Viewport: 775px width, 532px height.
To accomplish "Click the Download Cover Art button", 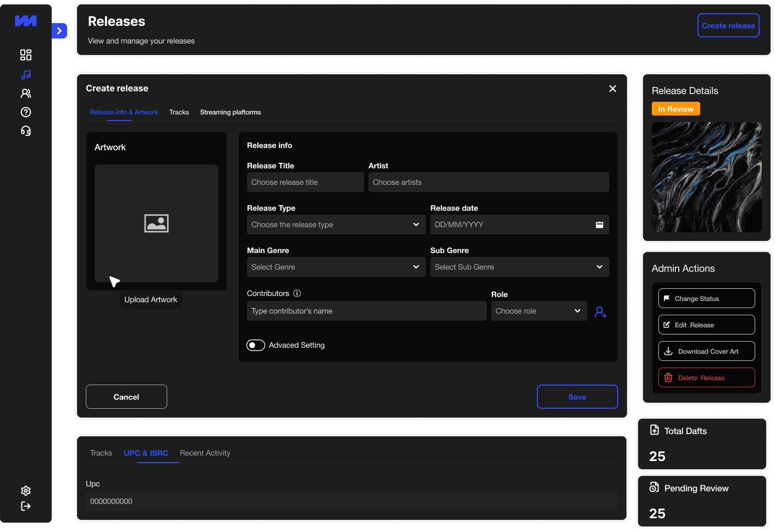I will (x=707, y=351).
